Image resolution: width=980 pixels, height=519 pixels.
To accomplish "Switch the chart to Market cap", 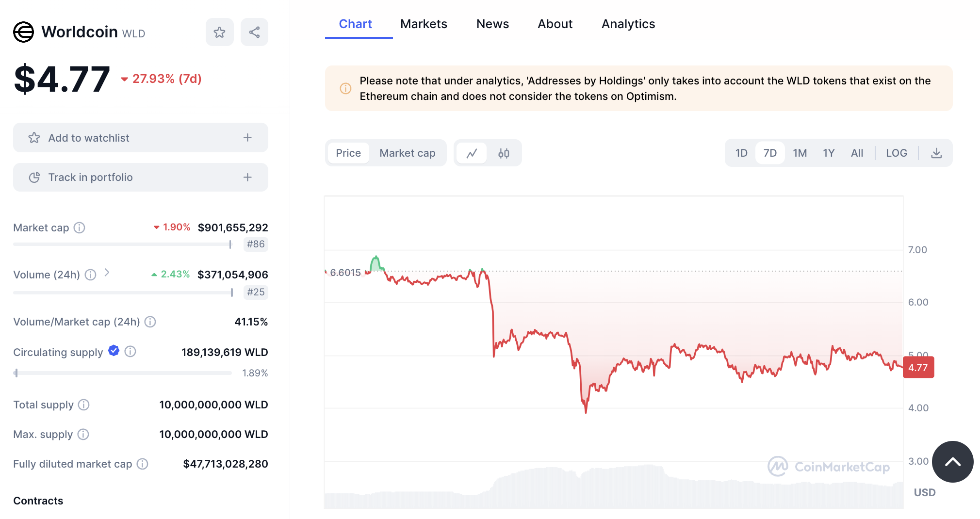I will coord(407,153).
